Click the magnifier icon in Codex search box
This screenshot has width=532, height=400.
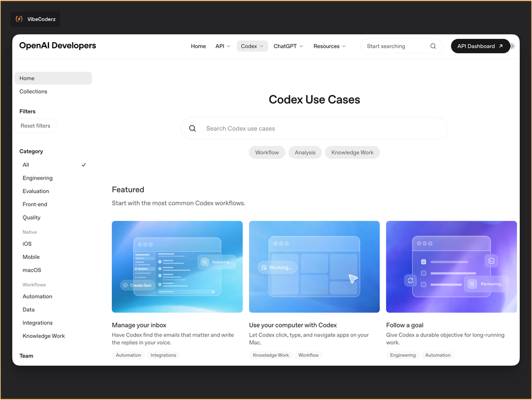click(193, 128)
